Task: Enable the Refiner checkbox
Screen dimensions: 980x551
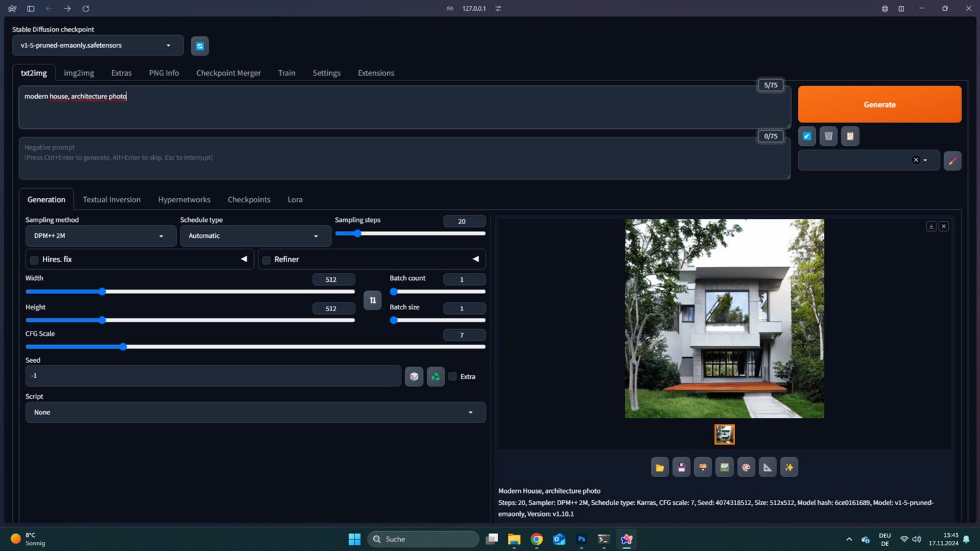Action: tap(267, 260)
